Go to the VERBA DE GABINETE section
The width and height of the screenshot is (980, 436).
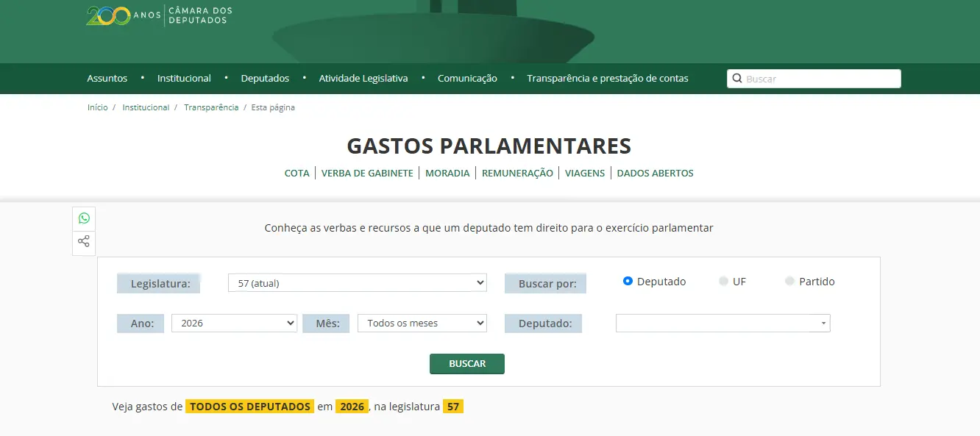(x=367, y=174)
